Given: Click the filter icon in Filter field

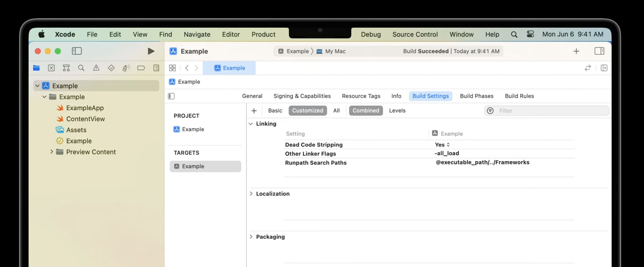Looking at the screenshot, I should point(490,111).
